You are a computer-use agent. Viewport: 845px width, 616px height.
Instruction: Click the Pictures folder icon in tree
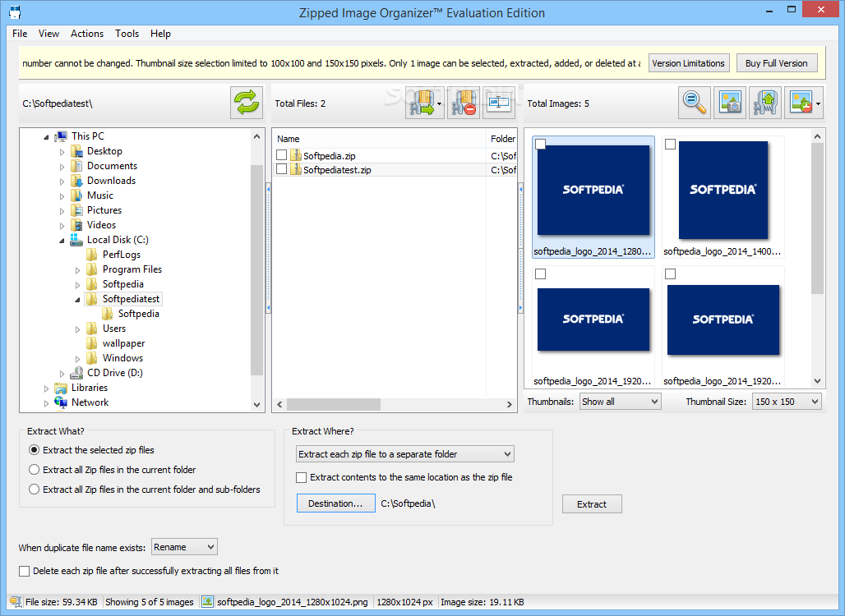[76, 210]
